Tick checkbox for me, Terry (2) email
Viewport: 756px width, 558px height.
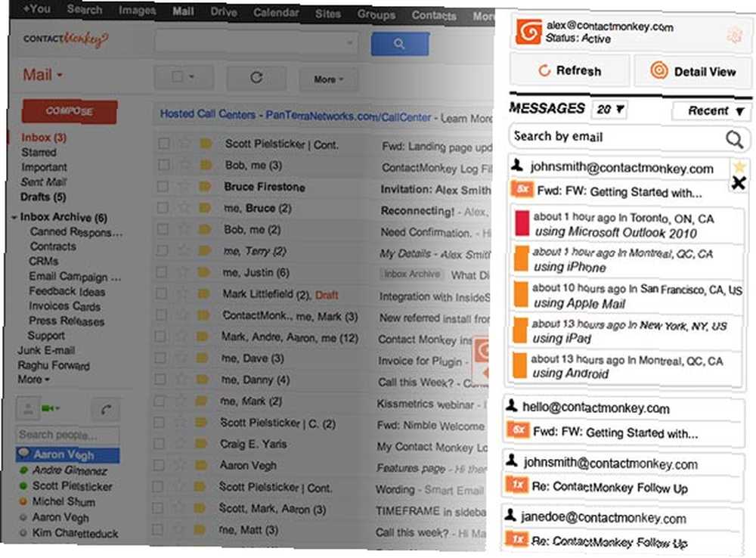click(162, 250)
